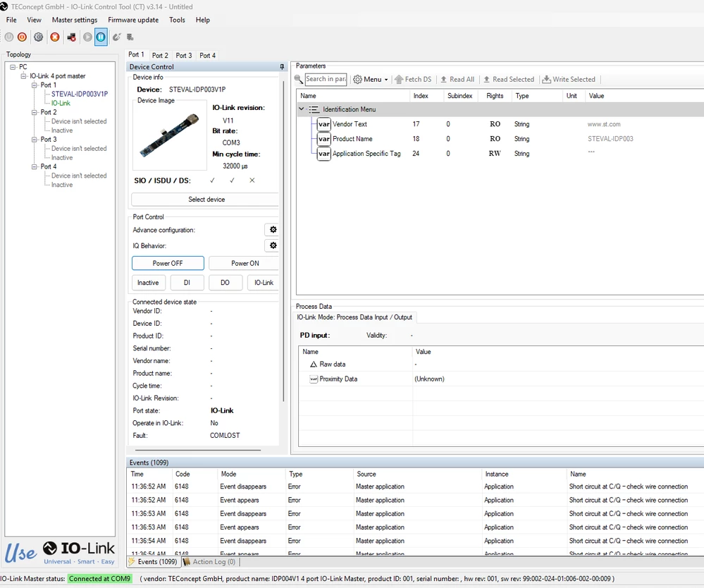Screen dimensions: 704x588
Task: Select the Port 1 tab
Action: pos(136,54)
